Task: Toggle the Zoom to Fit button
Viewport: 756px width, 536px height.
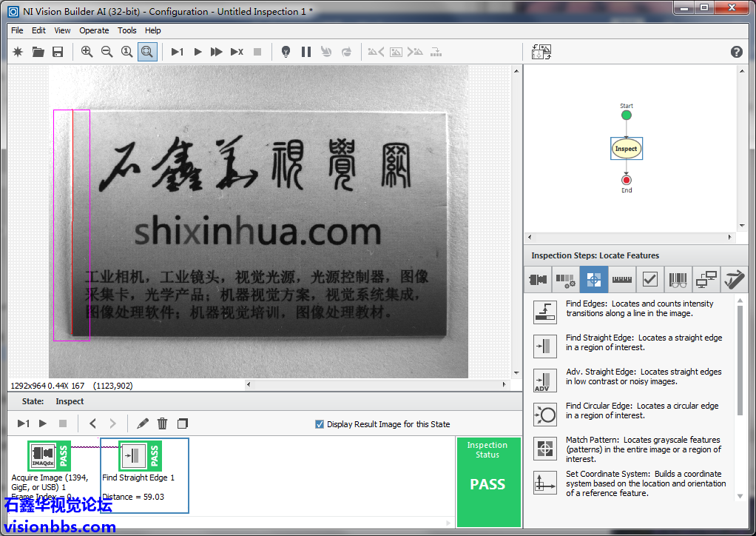Action: [146, 52]
